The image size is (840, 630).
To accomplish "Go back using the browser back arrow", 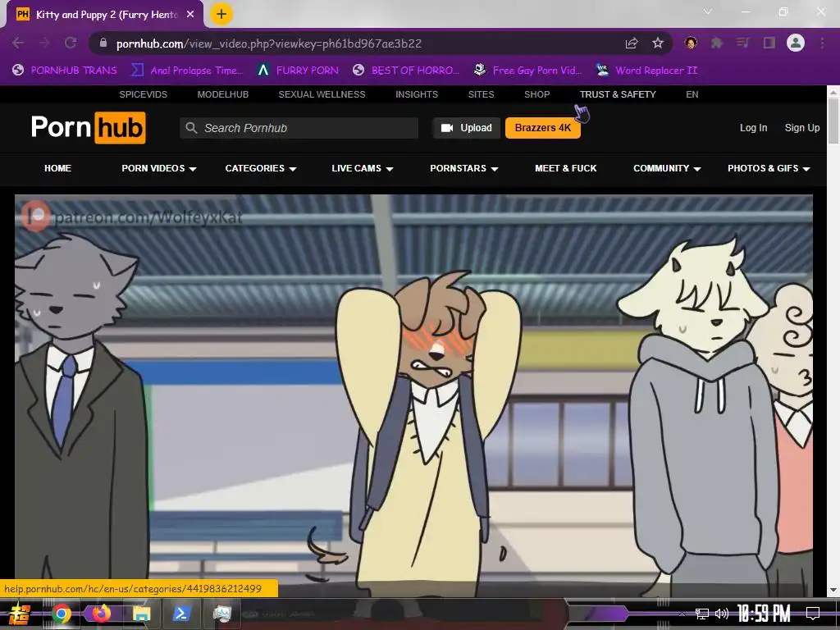I will pos(18,43).
